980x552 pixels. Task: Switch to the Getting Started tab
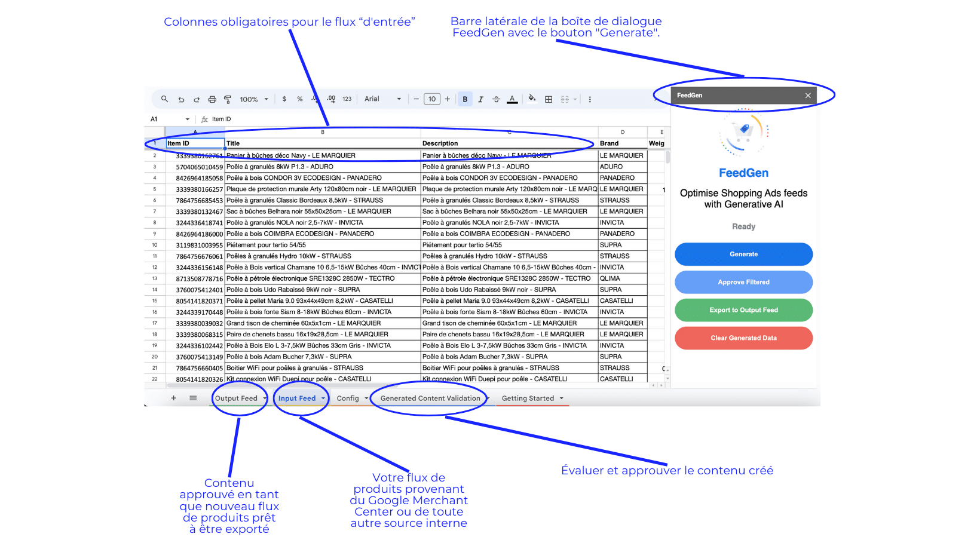click(x=528, y=398)
